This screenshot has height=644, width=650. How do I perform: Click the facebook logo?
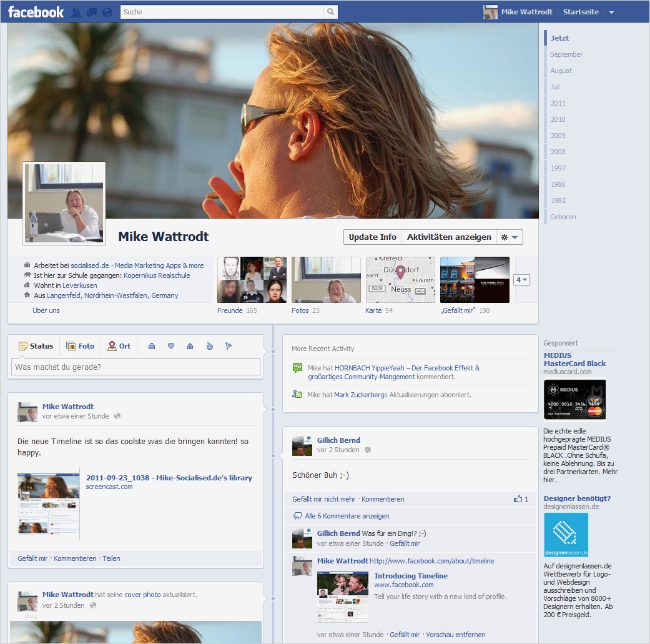[36, 12]
